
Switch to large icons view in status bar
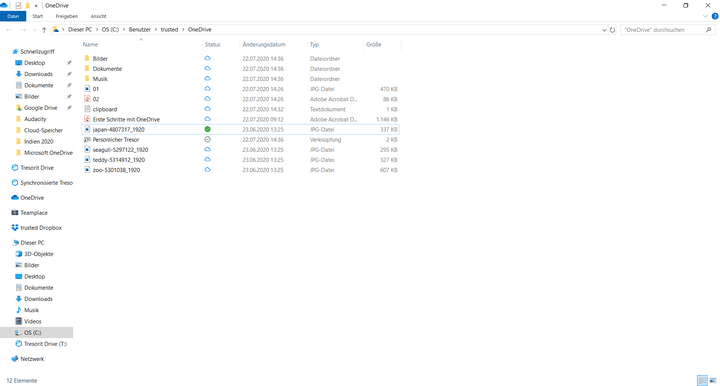713,380
